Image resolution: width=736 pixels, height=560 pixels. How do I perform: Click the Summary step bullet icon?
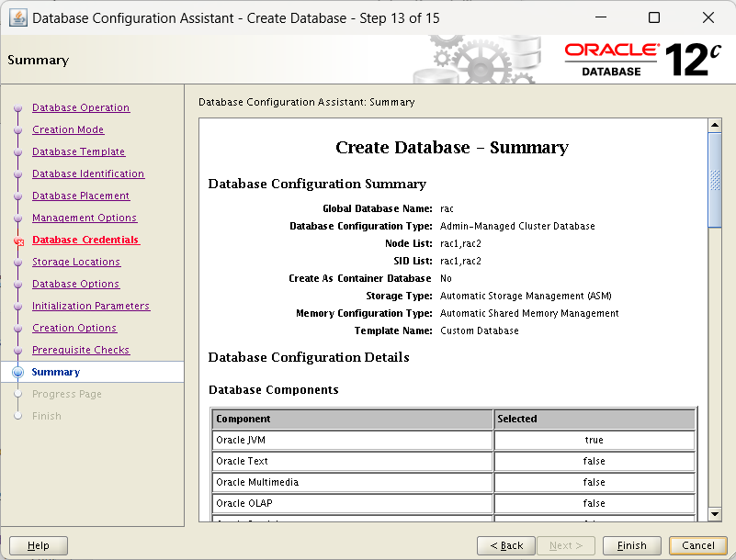point(17,372)
